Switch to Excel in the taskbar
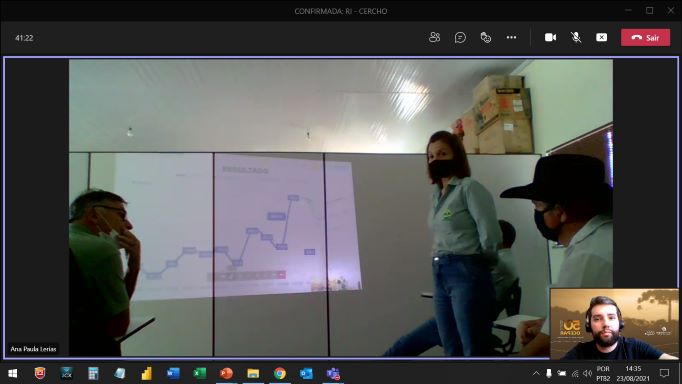The width and height of the screenshot is (682, 384). click(200, 373)
